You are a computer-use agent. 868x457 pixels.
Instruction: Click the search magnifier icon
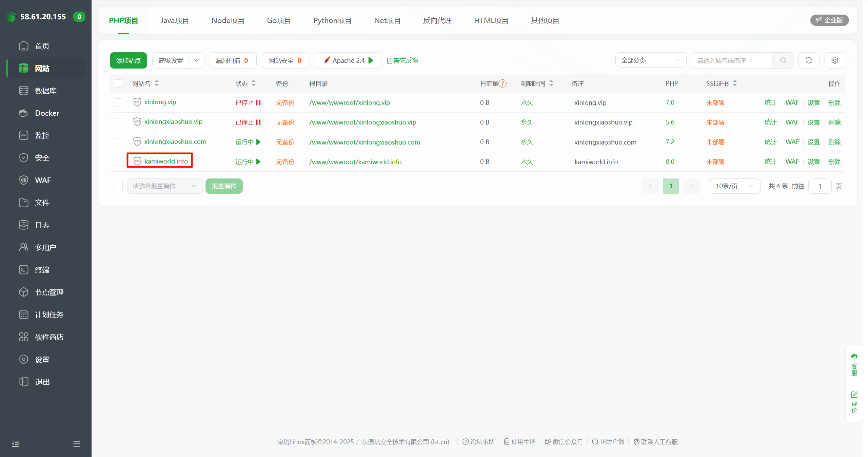[783, 60]
